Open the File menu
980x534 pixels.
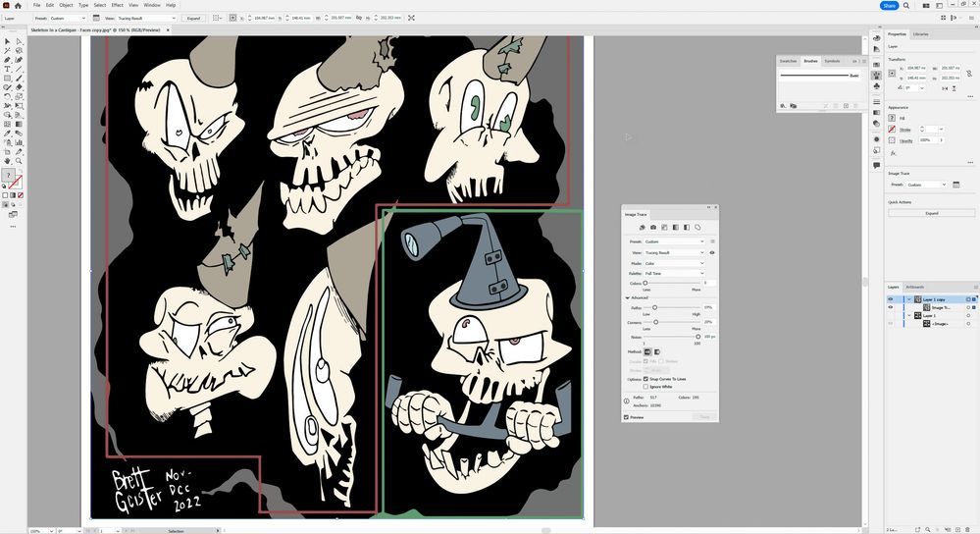tap(37, 5)
